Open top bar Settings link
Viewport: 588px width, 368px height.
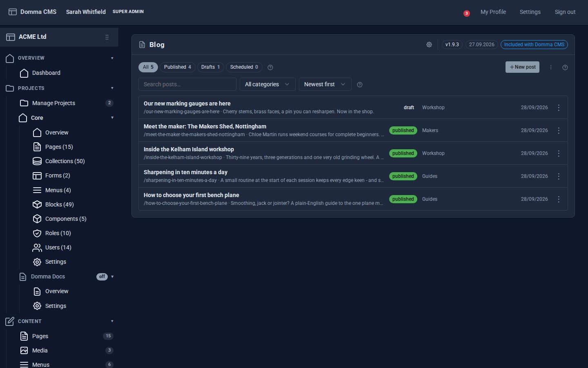click(530, 12)
